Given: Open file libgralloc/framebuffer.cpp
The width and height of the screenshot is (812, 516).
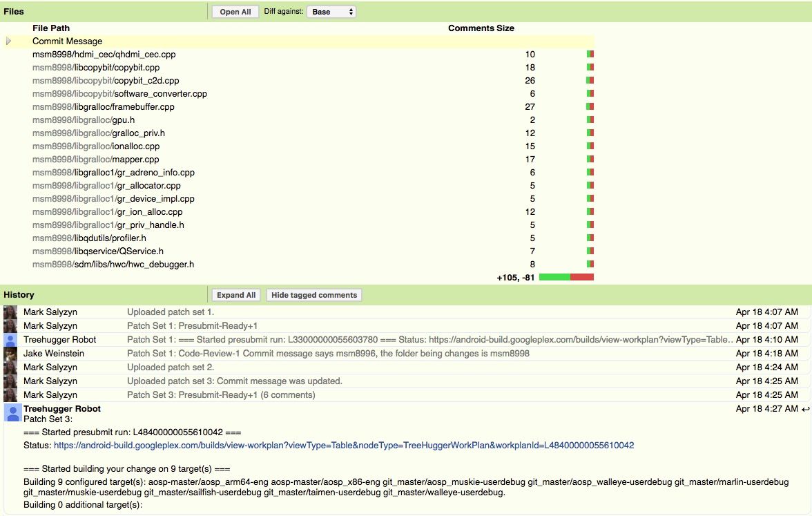Looking at the screenshot, I should [x=104, y=106].
